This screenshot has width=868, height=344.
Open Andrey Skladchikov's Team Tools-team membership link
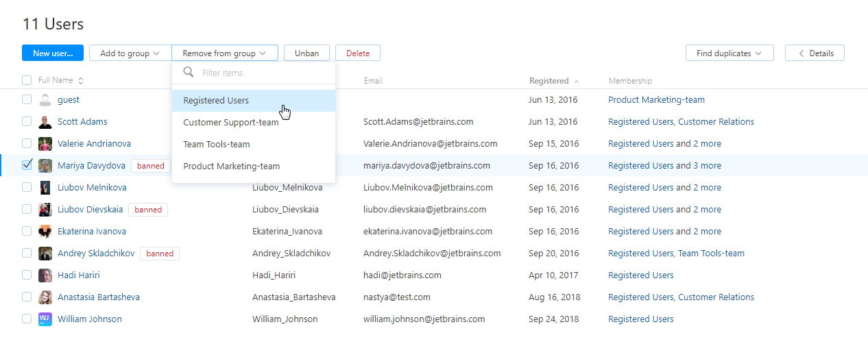(711, 254)
